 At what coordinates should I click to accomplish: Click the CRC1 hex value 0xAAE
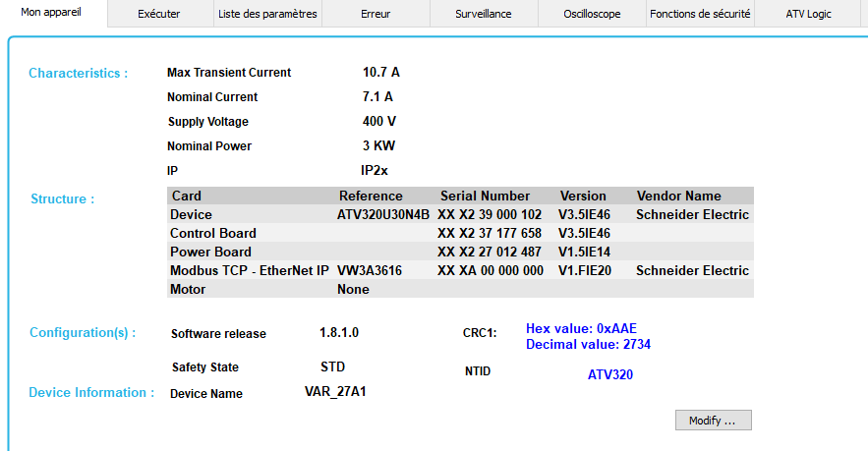[588, 328]
